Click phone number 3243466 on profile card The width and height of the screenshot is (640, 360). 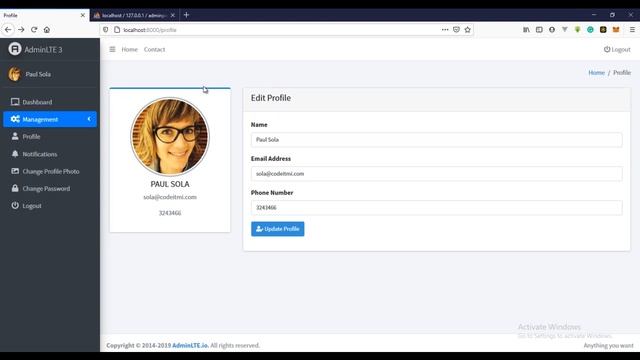coord(170,213)
